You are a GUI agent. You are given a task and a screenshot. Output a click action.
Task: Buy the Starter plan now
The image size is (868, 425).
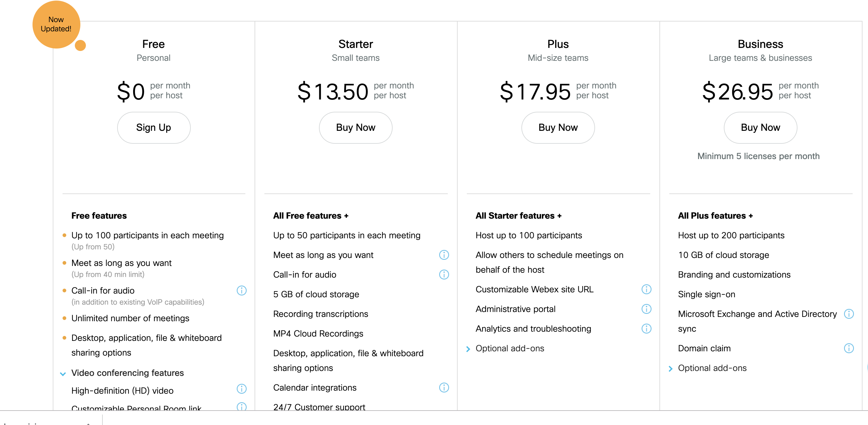[355, 127]
